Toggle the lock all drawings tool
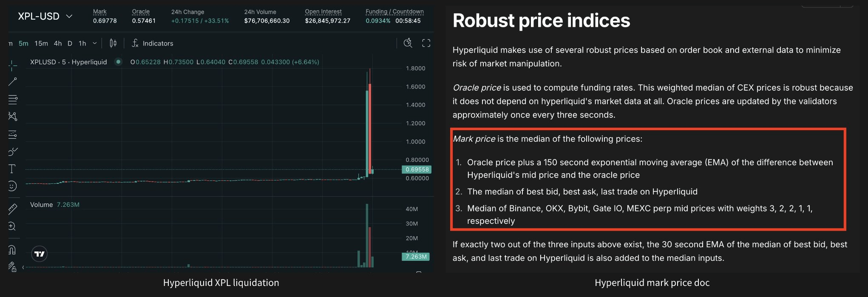 point(12,267)
